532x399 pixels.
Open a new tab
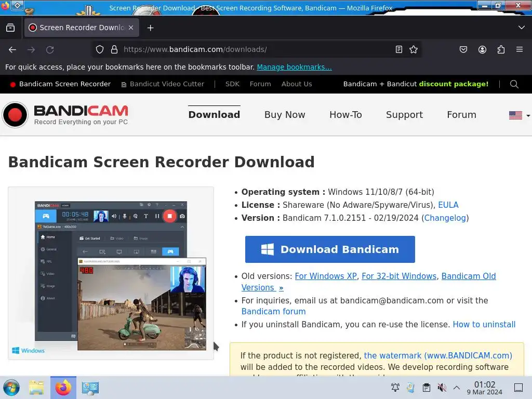[x=150, y=28]
